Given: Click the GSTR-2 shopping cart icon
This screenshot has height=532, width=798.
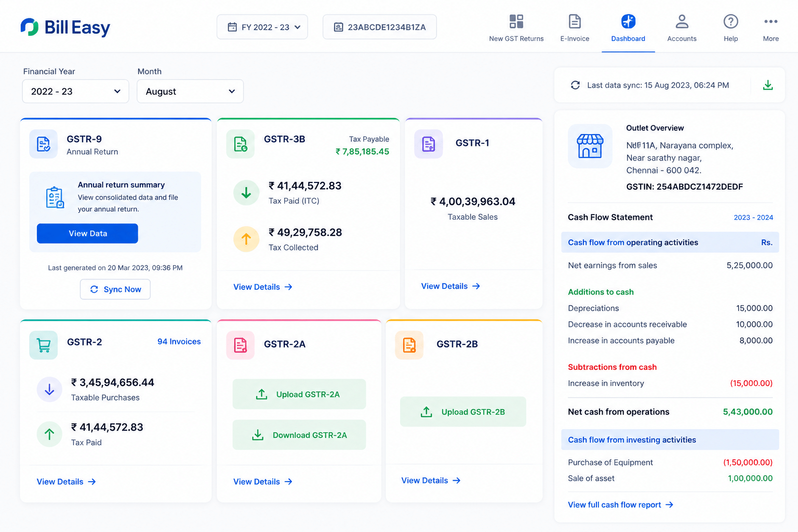Looking at the screenshot, I should point(44,345).
